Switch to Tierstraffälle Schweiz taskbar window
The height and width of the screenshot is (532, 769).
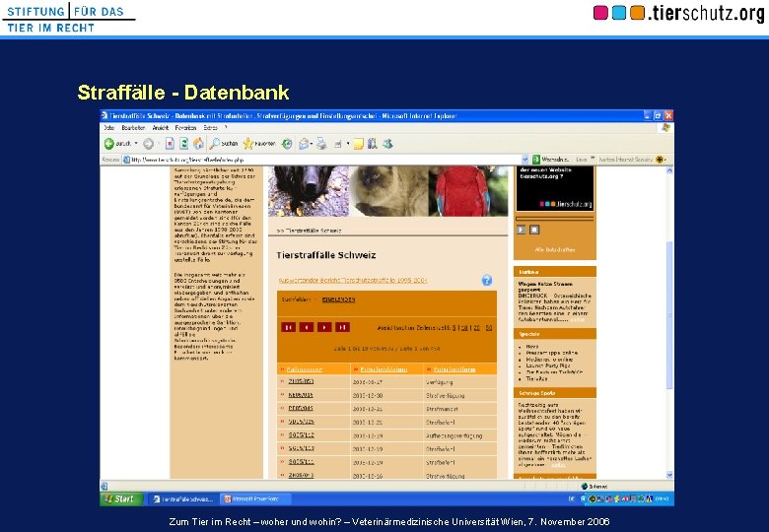coord(183,499)
